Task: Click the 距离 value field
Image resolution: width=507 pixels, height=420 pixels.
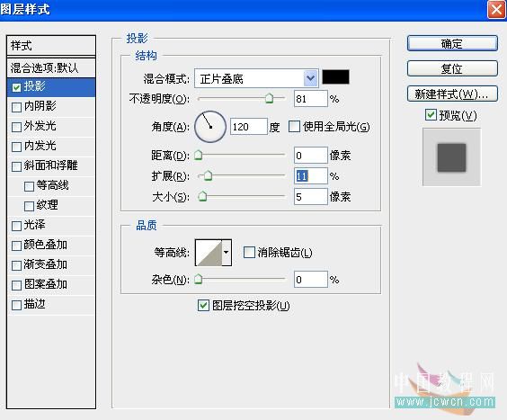Action: pyautogui.click(x=311, y=156)
